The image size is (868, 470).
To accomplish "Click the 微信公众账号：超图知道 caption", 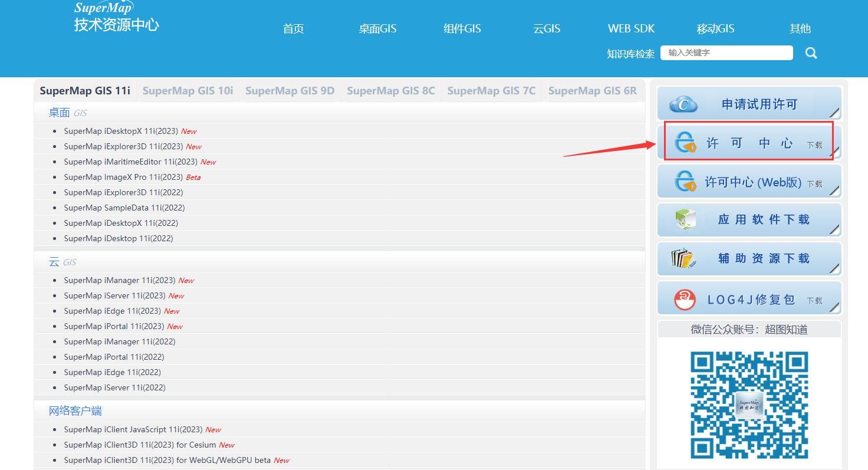I will pos(749,330).
